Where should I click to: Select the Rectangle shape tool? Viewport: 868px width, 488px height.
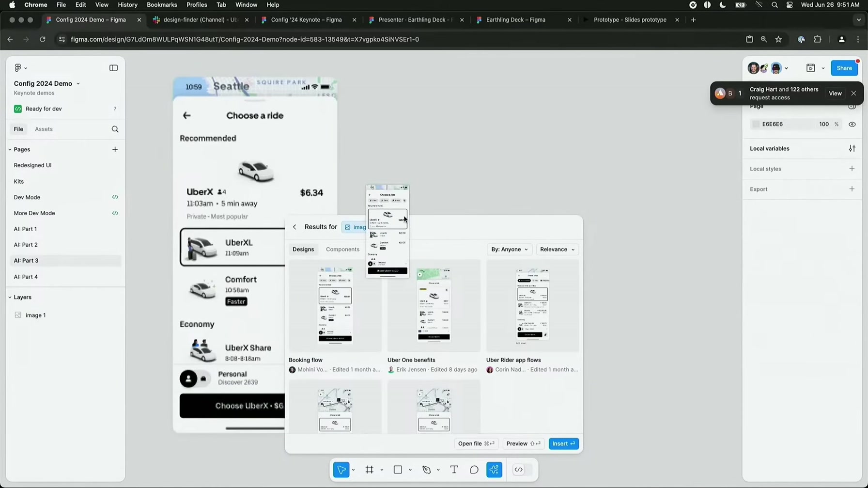click(398, 470)
